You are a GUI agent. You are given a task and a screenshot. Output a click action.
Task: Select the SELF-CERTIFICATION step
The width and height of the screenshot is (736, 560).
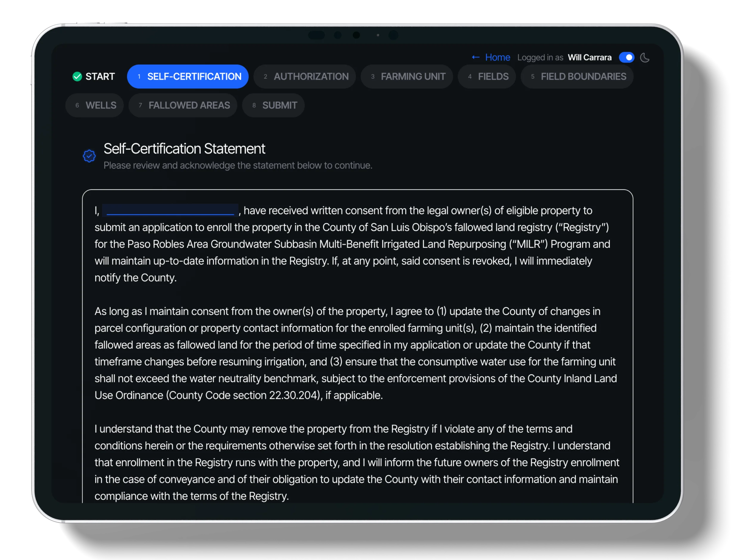pos(188,76)
